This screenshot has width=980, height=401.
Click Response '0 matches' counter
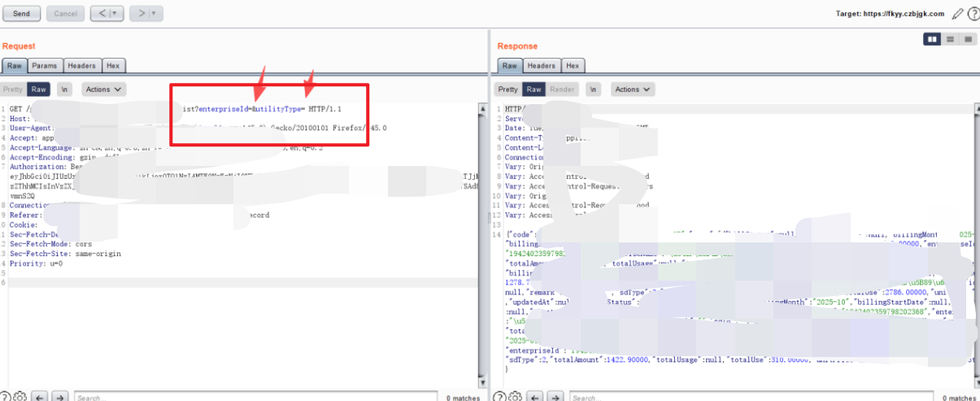tap(958, 398)
